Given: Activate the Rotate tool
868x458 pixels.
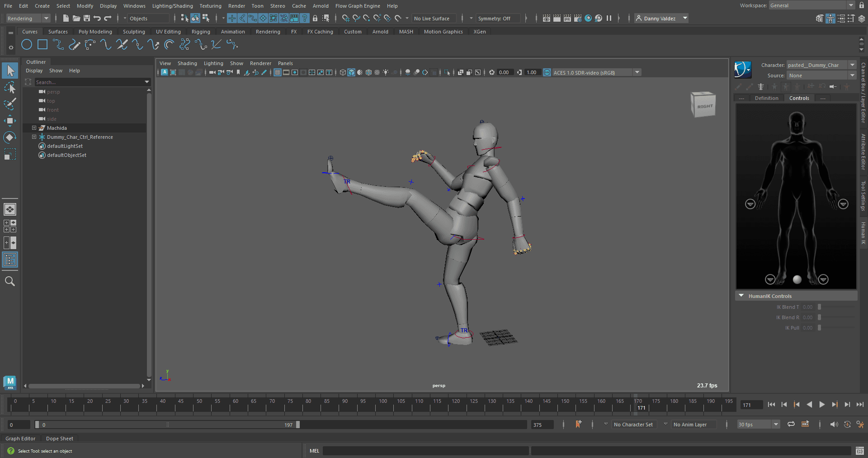Looking at the screenshot, I should [10, 137].
